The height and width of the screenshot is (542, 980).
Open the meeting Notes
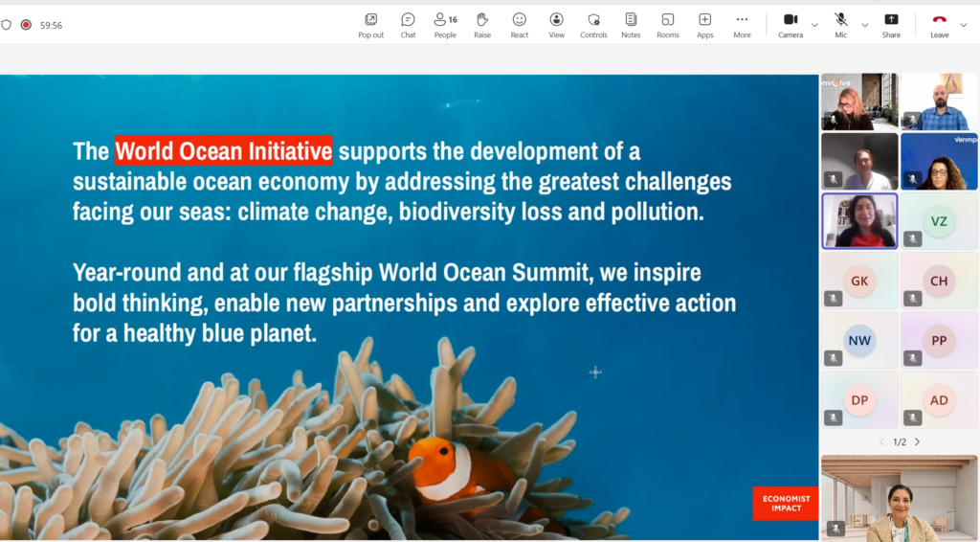pyautogui.click(x=631, y=25)
